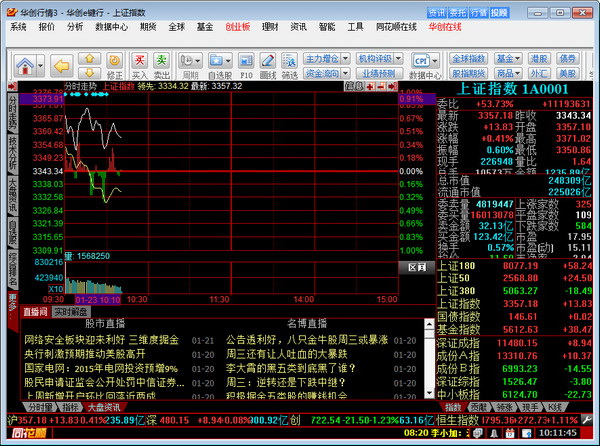Image resolution: width=600 pixels, height=446 pixels.
Task: Expand the 主力增仓 dropdown arrow
Action: tap(346, 59)
